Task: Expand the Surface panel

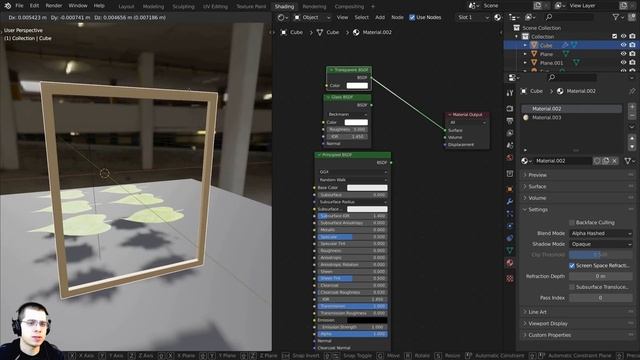Action: click(537, 186)
